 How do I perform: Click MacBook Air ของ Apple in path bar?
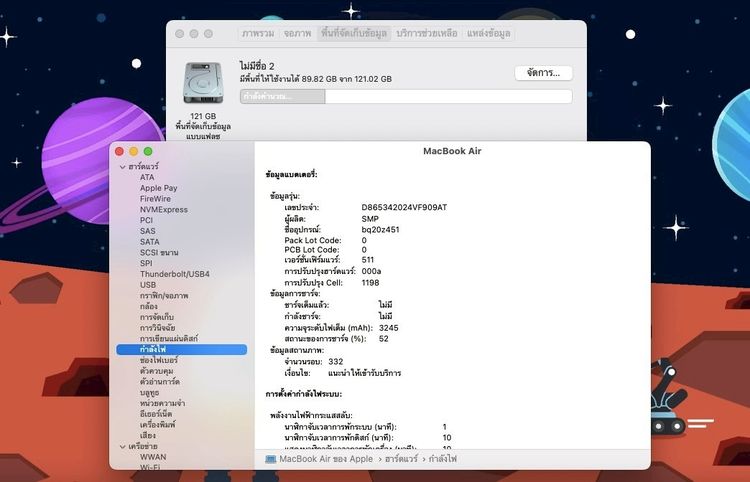click(x=326, y=459)
